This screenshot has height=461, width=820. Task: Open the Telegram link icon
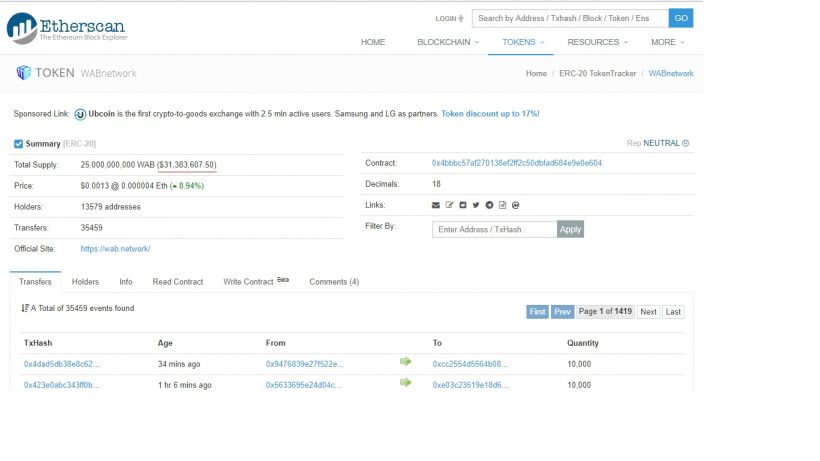(x=489, y=205)
